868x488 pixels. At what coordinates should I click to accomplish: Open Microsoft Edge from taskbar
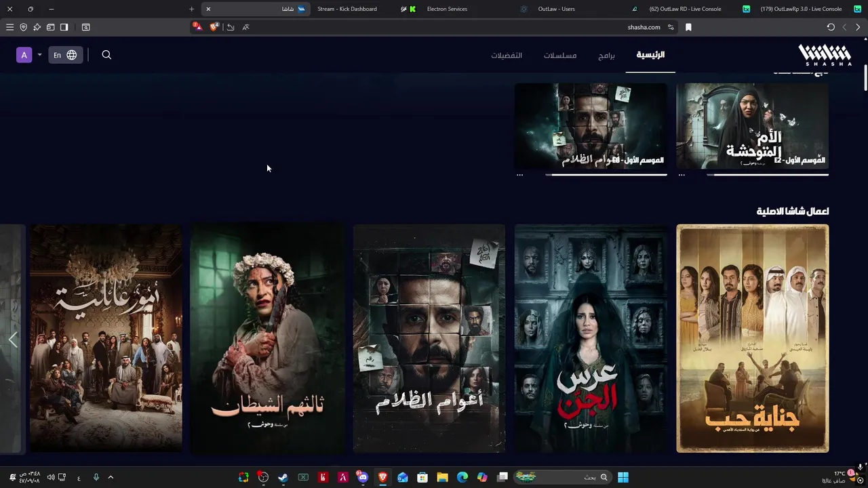[462, 477]
